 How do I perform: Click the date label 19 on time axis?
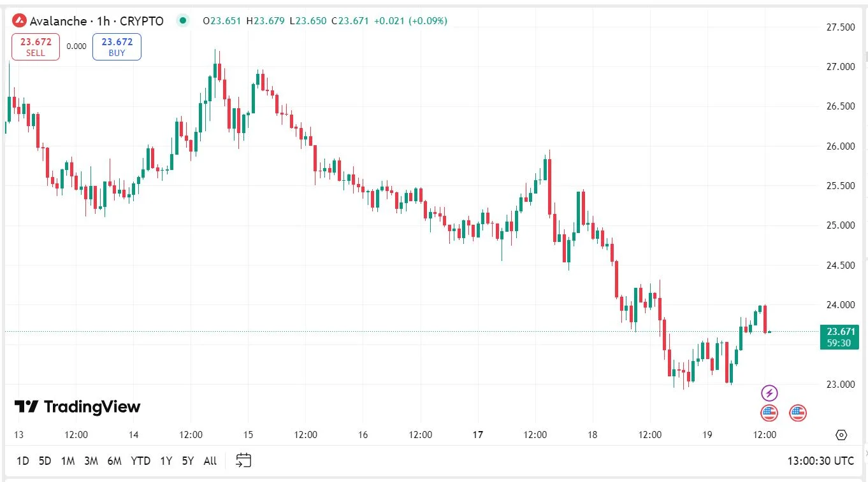tap(707, 435)
